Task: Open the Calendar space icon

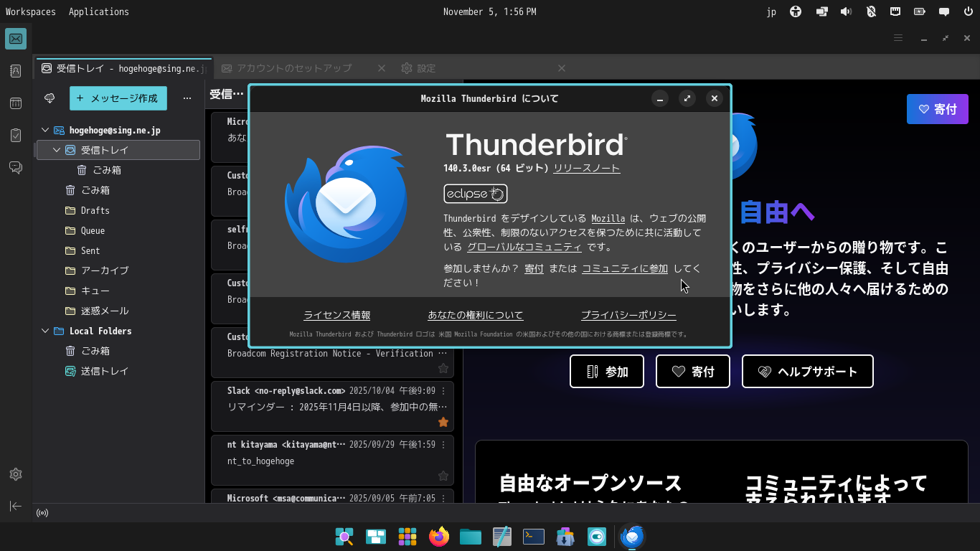Action: (16, 103)
